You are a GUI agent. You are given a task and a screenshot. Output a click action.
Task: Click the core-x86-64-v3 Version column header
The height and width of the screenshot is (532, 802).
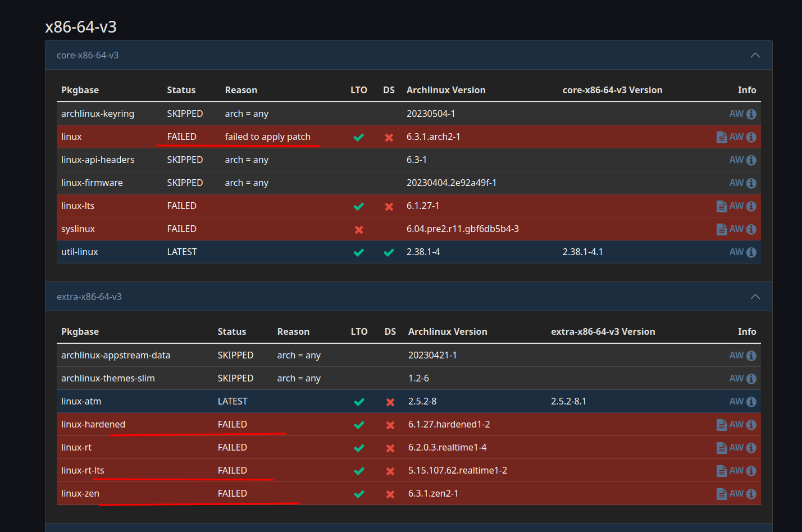(613, 90)
